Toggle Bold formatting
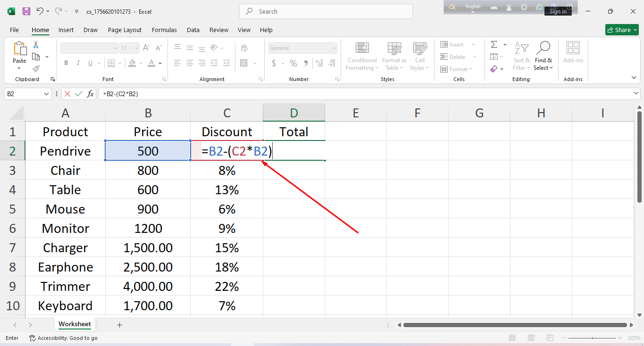 point(66,63)
